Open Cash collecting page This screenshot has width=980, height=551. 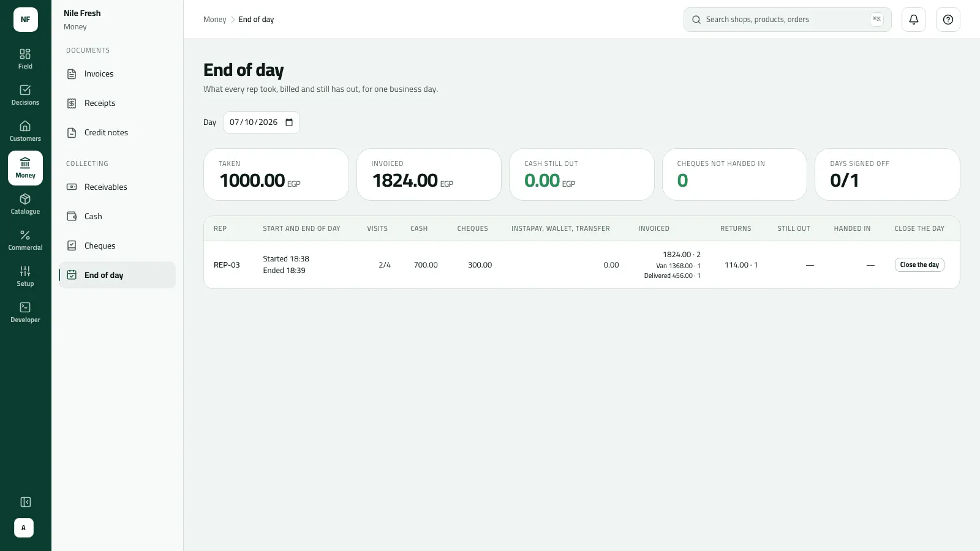point(117,217)
